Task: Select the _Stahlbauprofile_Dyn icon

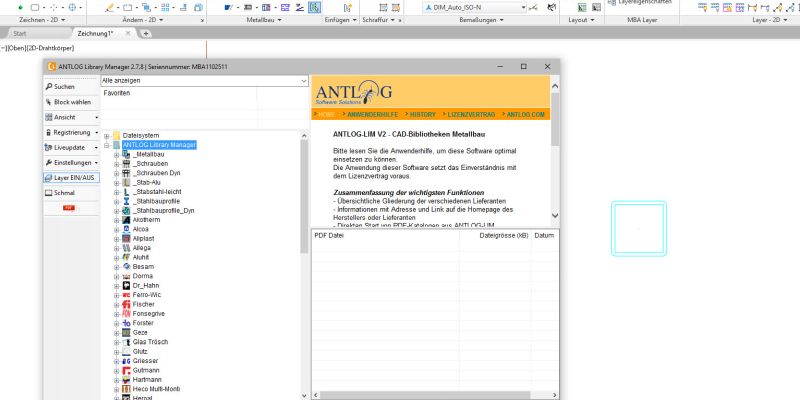Action: 126,211
